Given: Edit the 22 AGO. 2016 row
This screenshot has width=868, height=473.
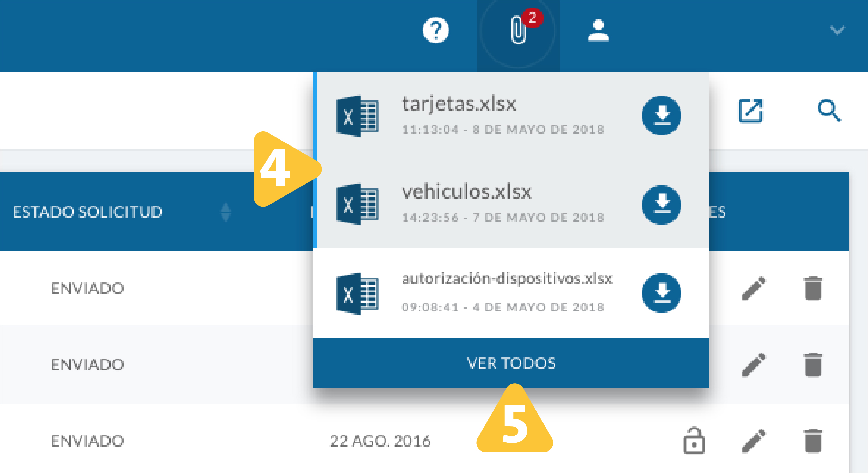Looking at the screenshot, I should (x=753, y=441).
